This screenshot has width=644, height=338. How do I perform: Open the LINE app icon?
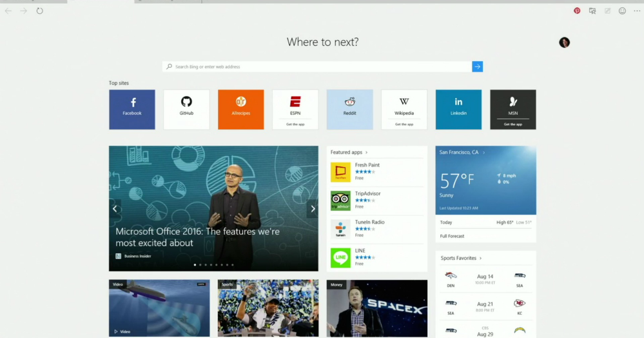(340, 258)
